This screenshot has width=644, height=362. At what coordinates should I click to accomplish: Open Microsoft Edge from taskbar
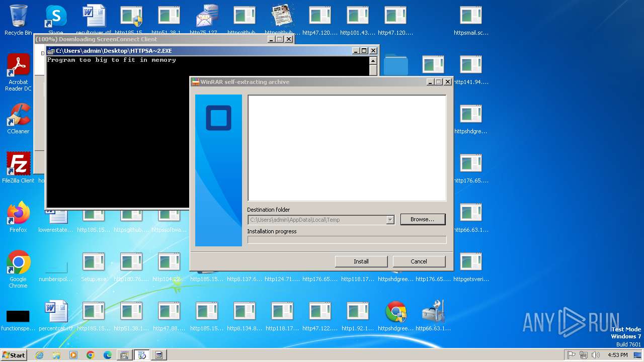tap(108, 355)
